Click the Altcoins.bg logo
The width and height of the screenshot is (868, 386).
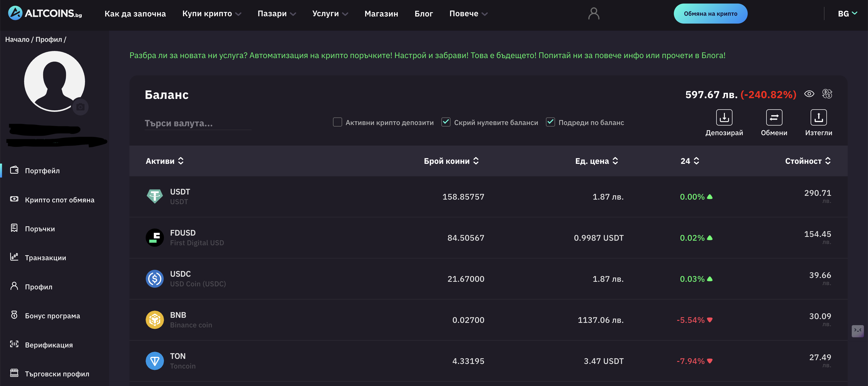point(45,13)
